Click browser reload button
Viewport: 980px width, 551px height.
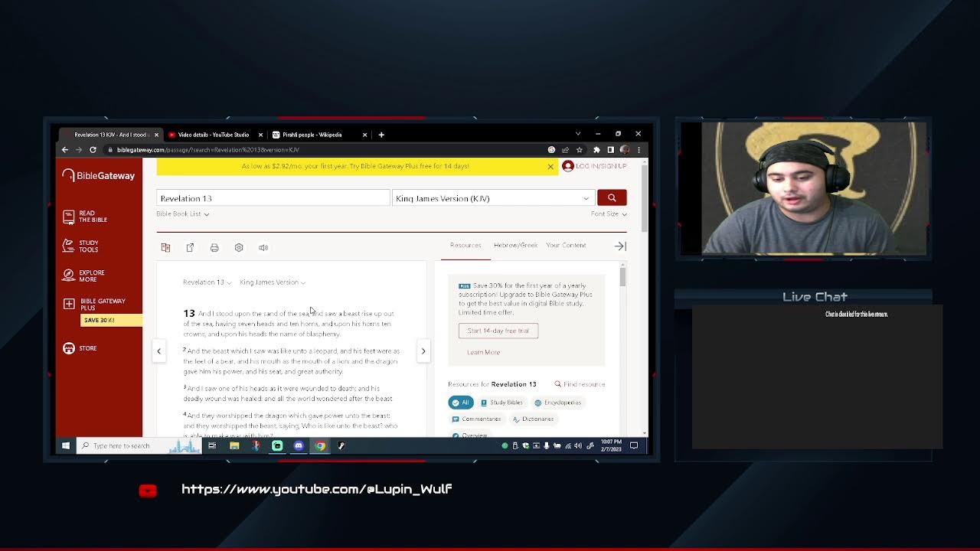click(x=93, y=150)
